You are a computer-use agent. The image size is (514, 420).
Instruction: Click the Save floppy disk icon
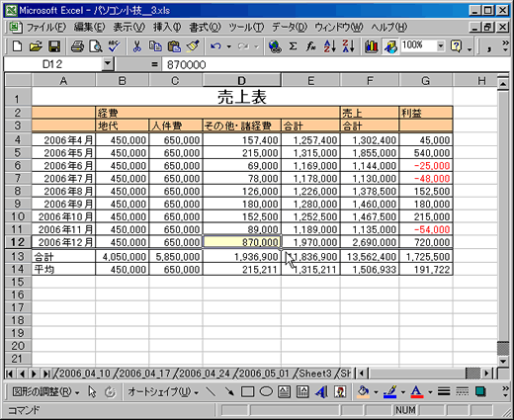pos(54,46)
